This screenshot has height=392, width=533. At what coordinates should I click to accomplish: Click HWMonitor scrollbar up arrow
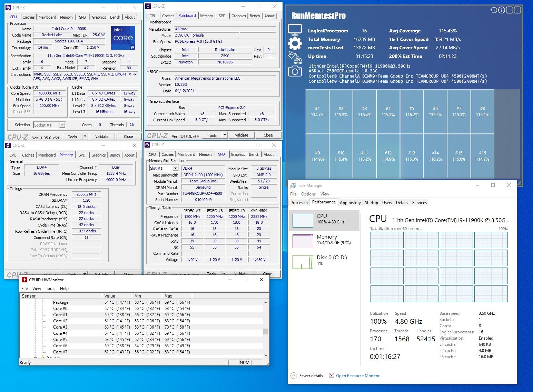pyautogui.click(x=266, y=302)
